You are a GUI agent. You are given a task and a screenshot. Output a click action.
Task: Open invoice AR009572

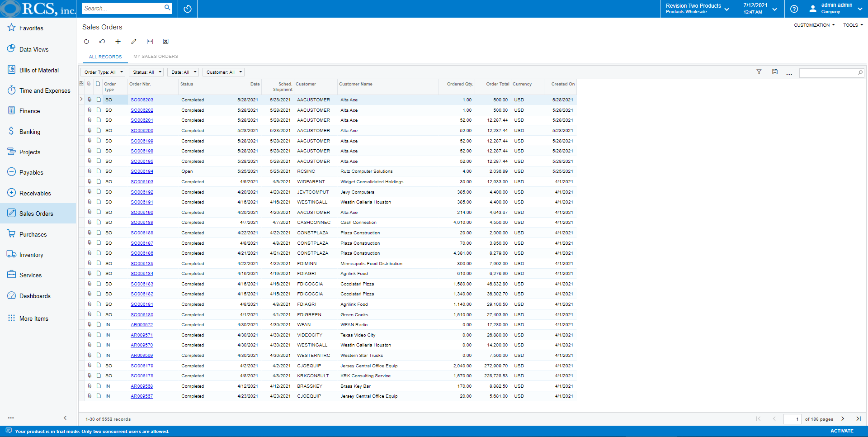point(142,325)
